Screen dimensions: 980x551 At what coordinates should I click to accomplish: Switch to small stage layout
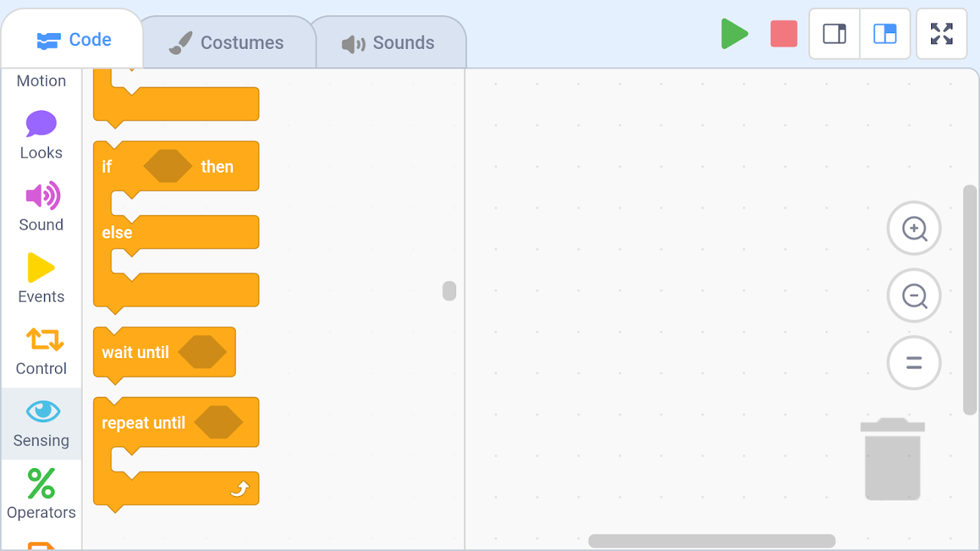point(834,34)
